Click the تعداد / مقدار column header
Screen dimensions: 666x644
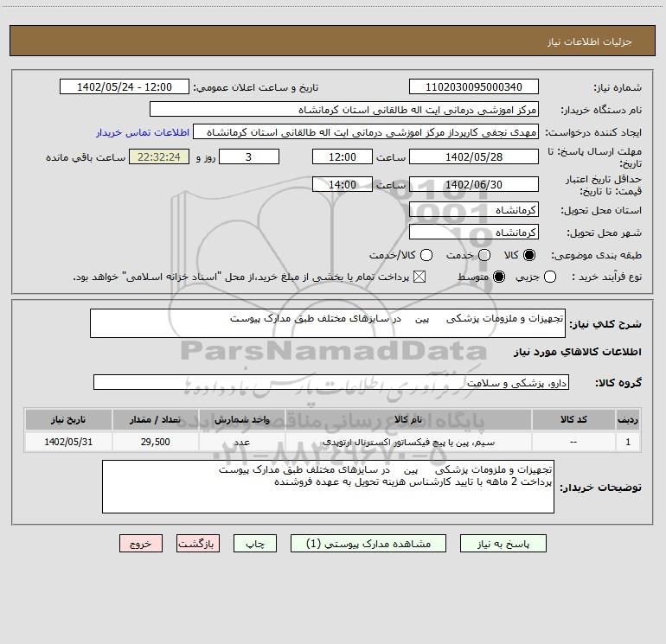pos(156,419)
